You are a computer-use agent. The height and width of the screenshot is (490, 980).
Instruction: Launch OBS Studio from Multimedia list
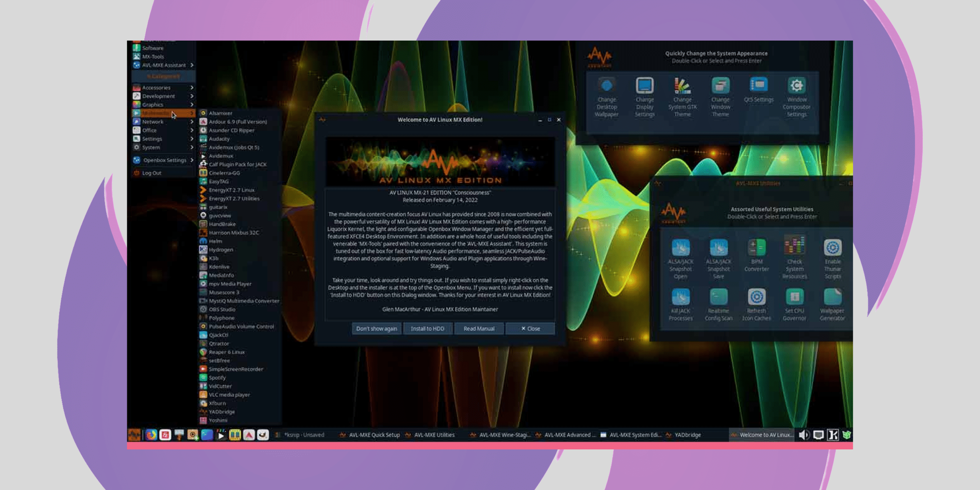point(240,309)
